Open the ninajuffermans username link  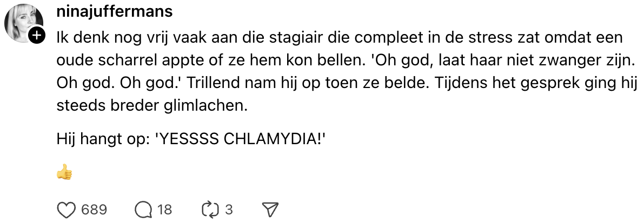[114, 12]
